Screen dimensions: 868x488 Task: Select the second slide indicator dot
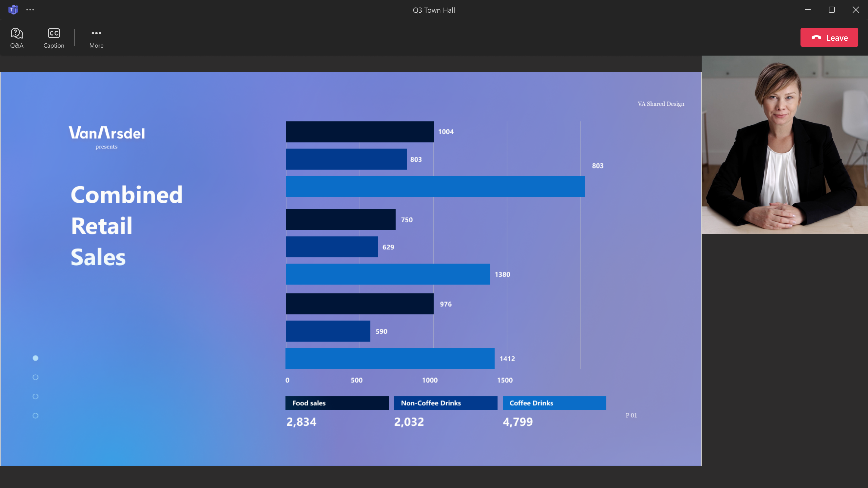click(x=35, y=377)
